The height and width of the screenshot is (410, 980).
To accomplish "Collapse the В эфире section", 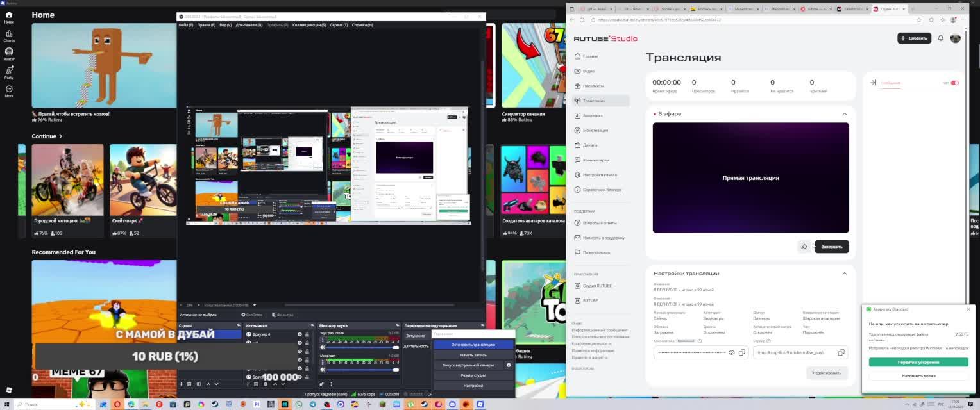I will point(844,114).
